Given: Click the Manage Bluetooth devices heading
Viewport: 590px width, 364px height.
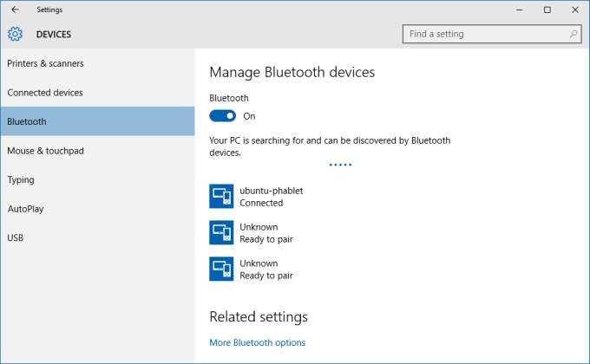Looking at the screenshot, I should (x=292, y=72).
